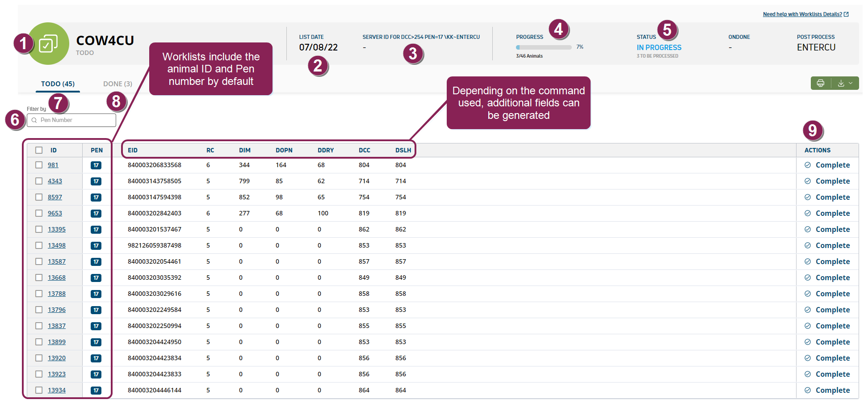
Task: Check the checkbox for animal 13788
Action: click(x=38, y=294)
